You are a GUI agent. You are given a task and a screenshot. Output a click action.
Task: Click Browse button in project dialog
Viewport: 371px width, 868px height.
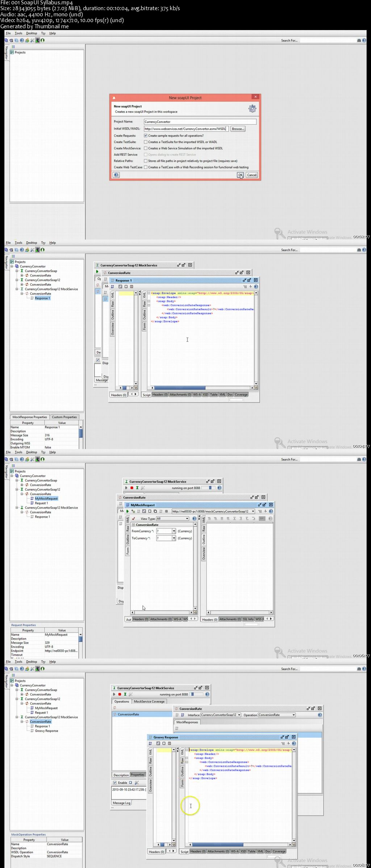pos(238,129)
